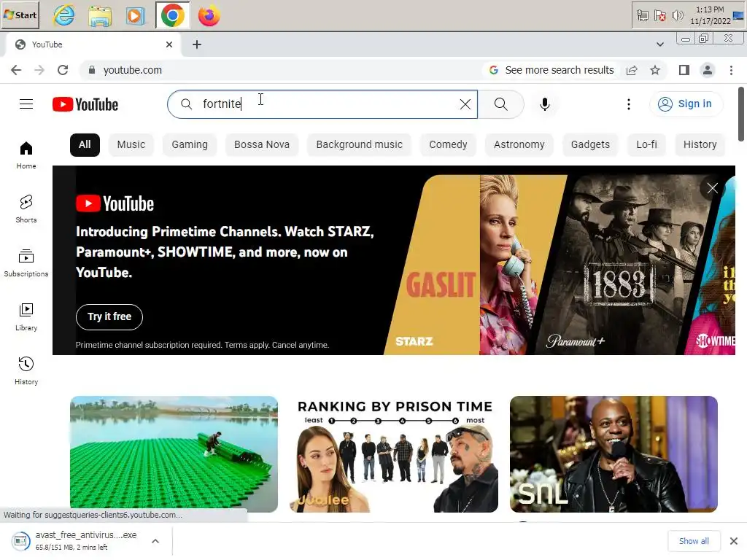
Task: Launch Firefox from taskbar
Action: [209, 16]
